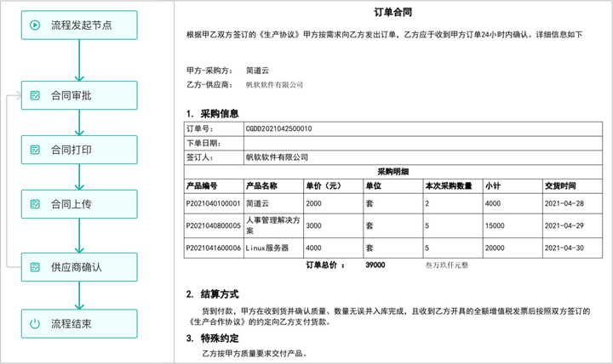This screenshot has height=364, width=613.
Task: Click the 2. 结算方式 section heading
Action: [212, 294]
